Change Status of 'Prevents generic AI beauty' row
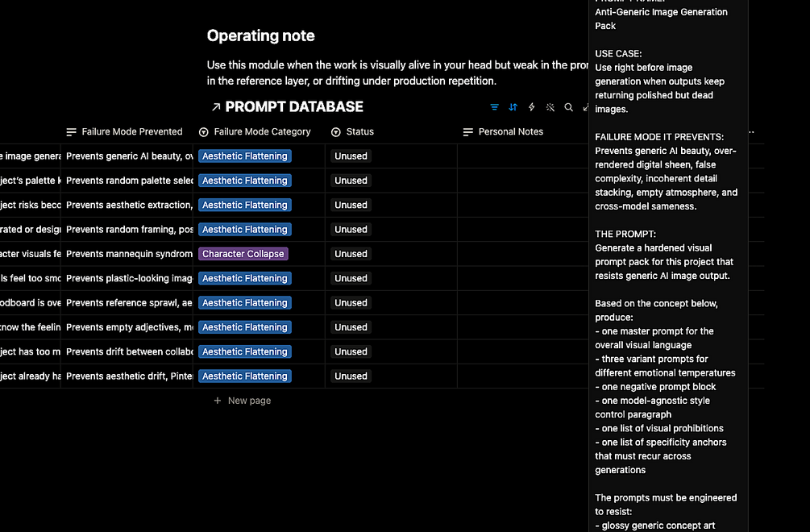 click(x=351, y=156)
